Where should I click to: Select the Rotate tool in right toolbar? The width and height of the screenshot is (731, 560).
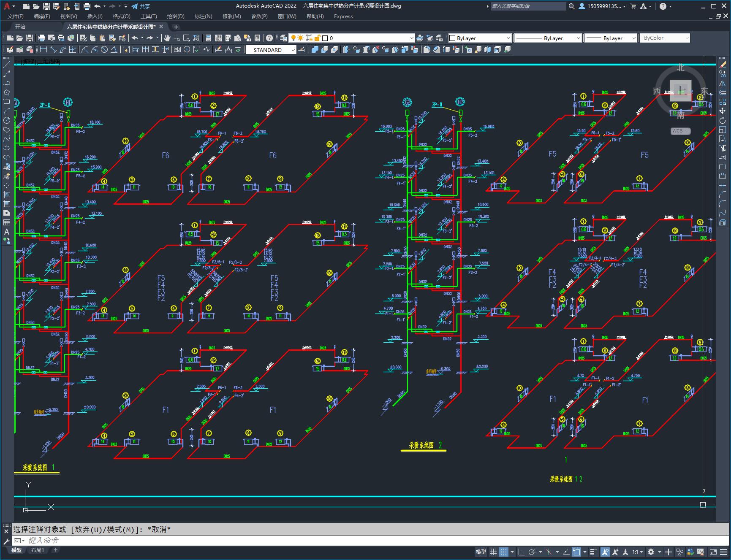pyautogui.click(x=723, y=120)
